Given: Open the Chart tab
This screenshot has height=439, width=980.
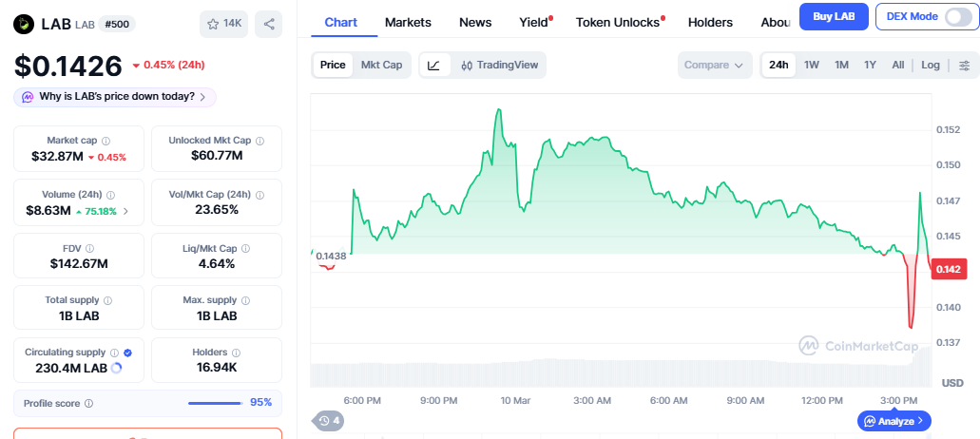Looking at the screenshot, I should [341, 23].
